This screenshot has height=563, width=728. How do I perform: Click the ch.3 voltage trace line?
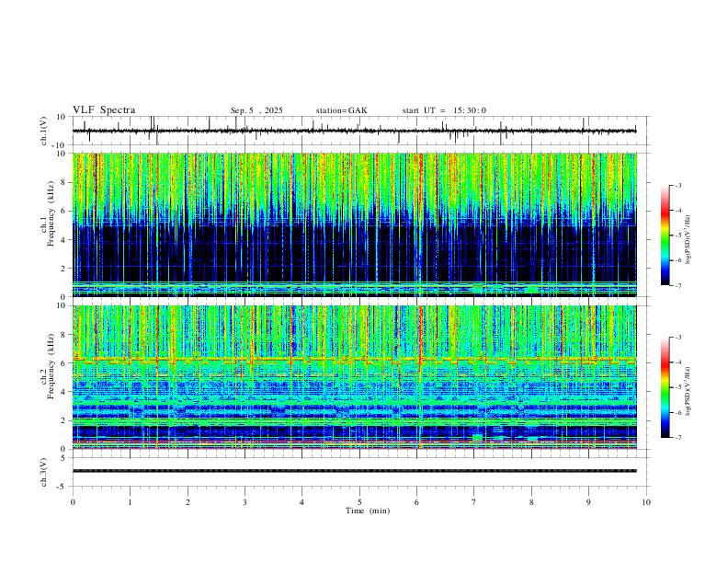coord(354,471)
